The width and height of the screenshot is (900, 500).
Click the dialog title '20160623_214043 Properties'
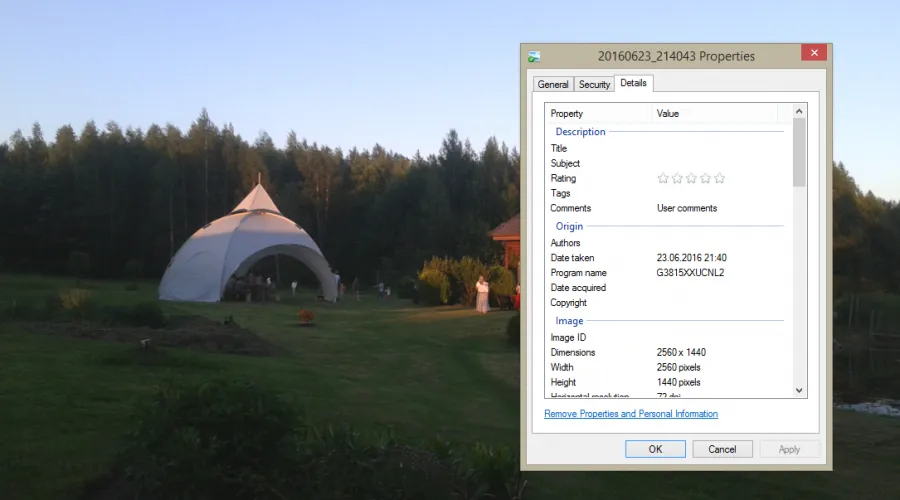tap(676, 56)
